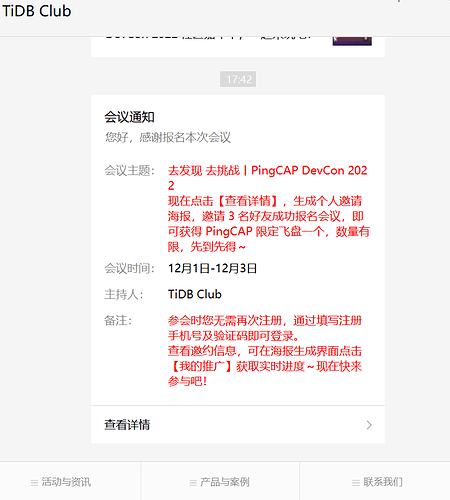
Task: Click the menu lines icon beside 活动与资讯
Action: coord(34,482)
